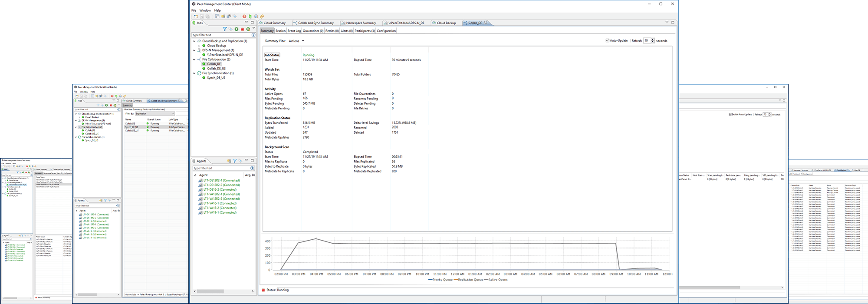Screen dimensions: 868x304
Task: Open the Window menu in front window
Action: 205,10
